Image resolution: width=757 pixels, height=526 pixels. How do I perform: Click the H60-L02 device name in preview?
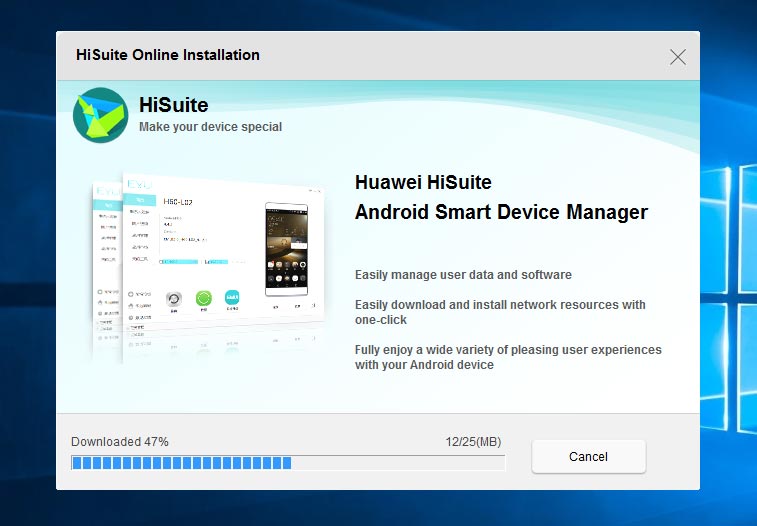click(x=176, y=203)
